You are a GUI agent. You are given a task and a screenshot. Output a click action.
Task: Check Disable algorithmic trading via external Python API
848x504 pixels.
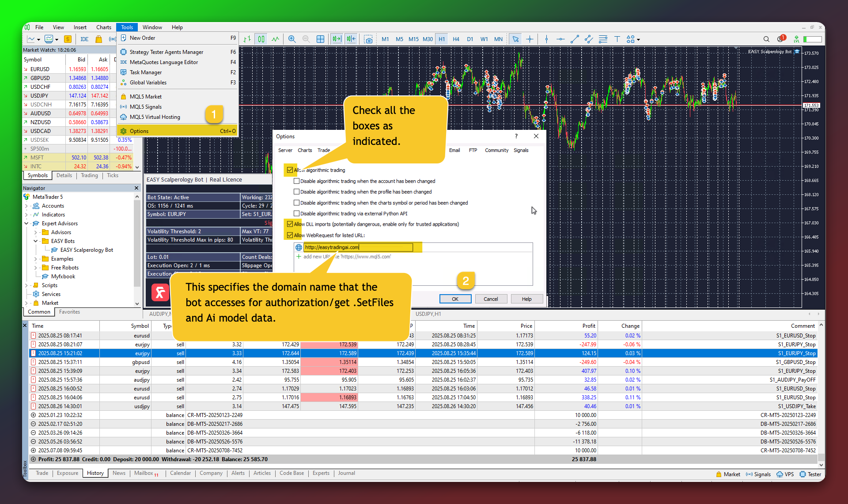pyautogui.click(x=297, y=214)
